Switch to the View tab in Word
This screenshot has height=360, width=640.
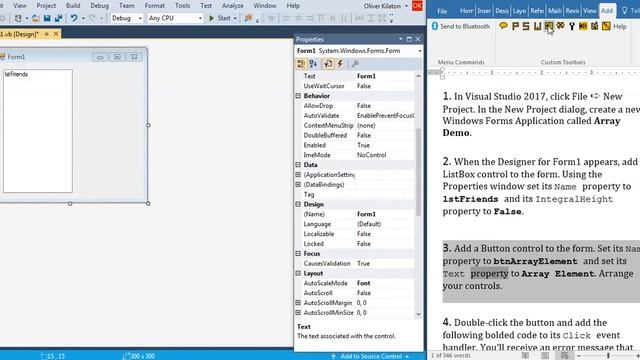(x=589, y=11)
